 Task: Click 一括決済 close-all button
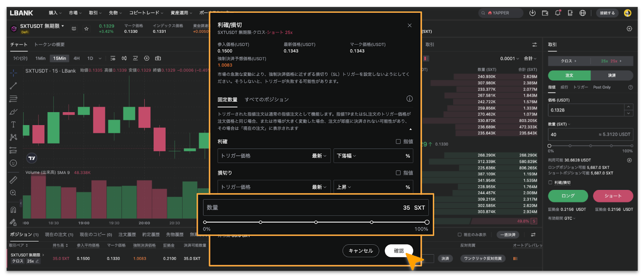point(507,234)
